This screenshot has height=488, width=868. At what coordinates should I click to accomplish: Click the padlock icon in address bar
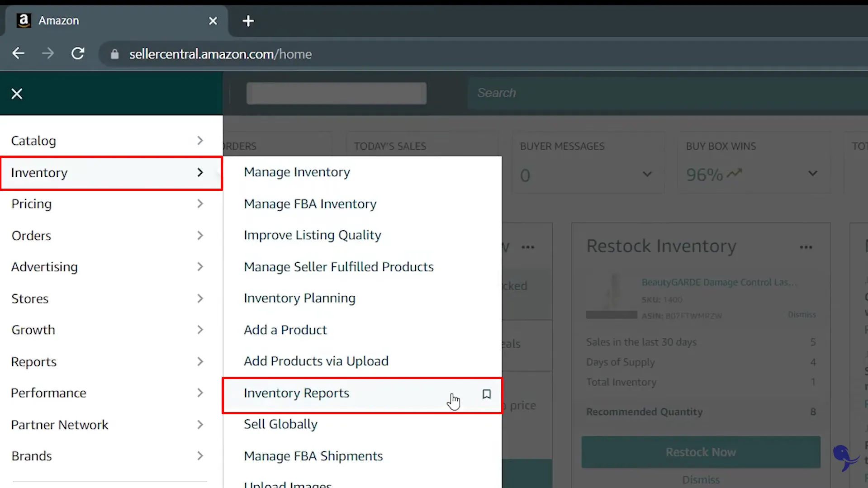coord(114,54)
